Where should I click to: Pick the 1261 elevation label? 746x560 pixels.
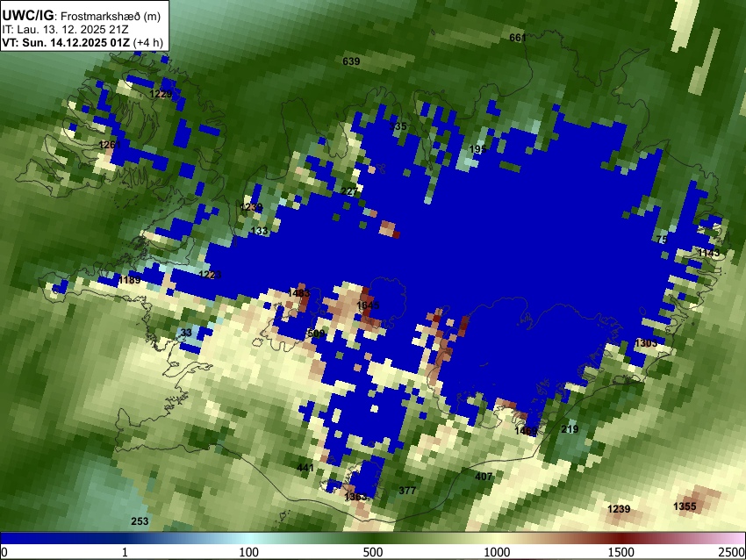point(110,145)
